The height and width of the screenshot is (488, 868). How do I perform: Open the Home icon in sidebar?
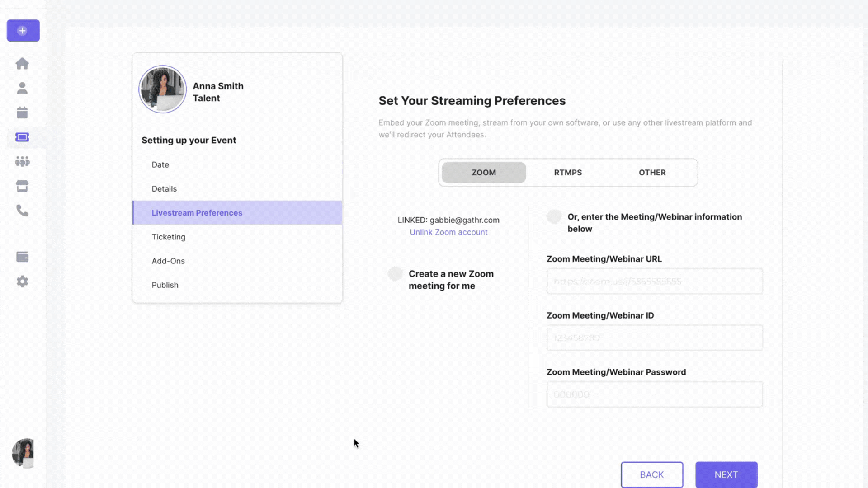[x=22, y=64]
